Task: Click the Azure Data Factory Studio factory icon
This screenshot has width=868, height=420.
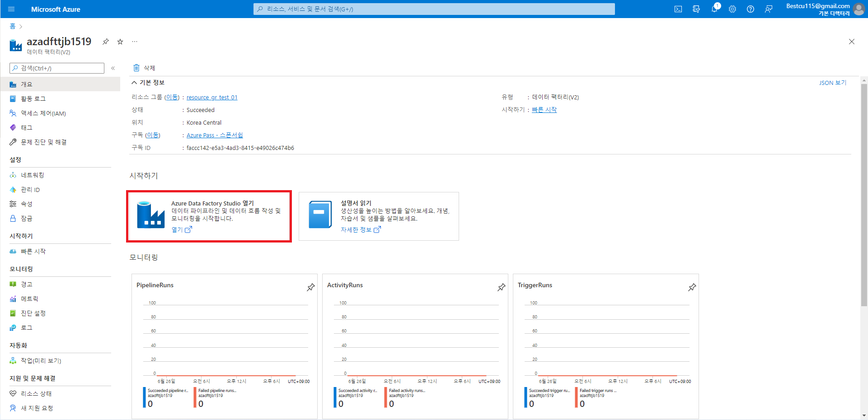Action: coord(151,215)
